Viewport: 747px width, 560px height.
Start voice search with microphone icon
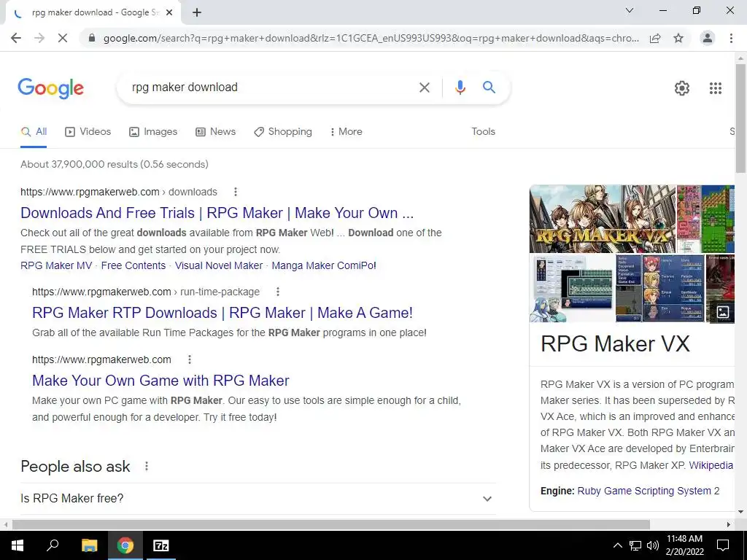tap(460, 87)
